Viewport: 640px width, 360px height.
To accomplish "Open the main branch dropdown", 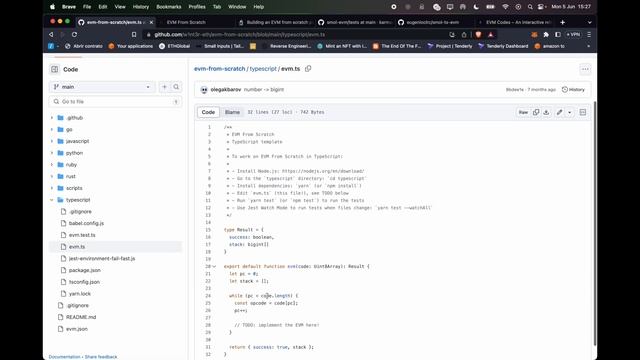I will point(102,87).
